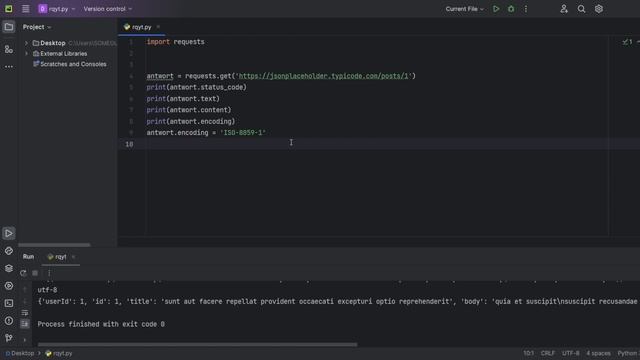The height and width of the screenshot is (360, 640).
Task: Show more tool windows ellipsis
Action: click(9, 67)
